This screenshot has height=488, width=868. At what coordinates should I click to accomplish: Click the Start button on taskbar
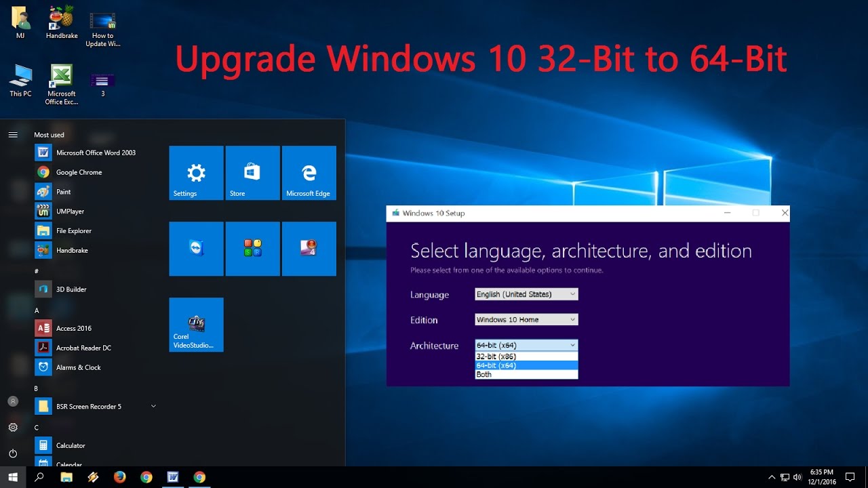[12, 477]
